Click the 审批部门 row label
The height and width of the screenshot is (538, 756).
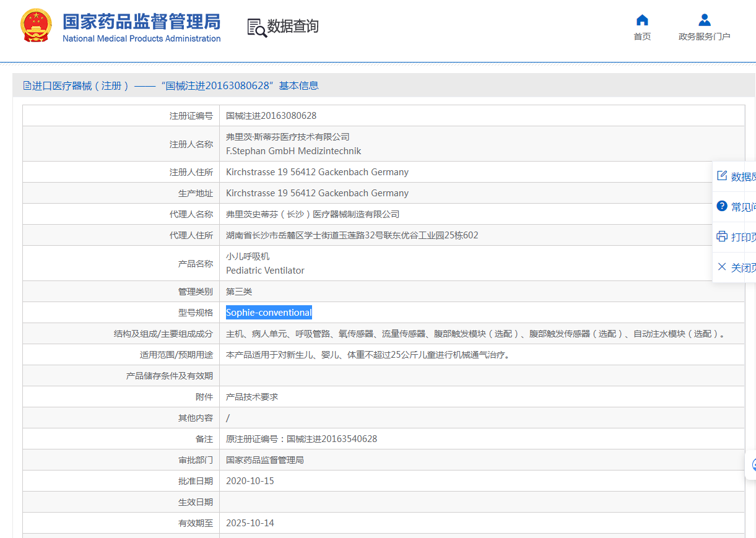tap(196, 460)
